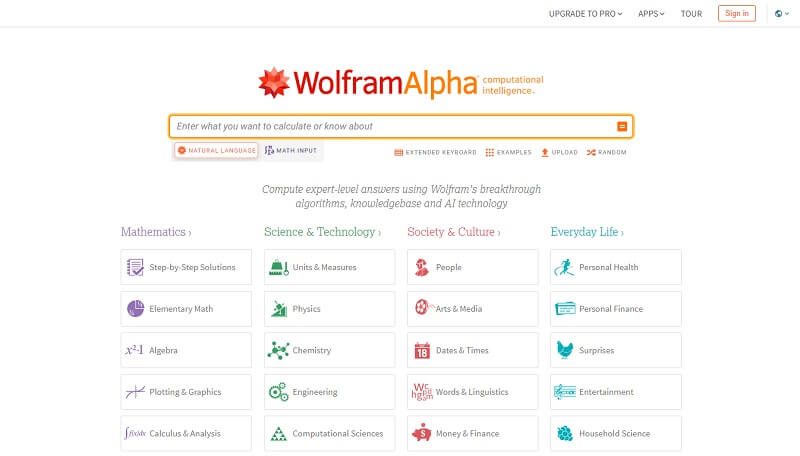Image resolution: width=800 pixels, height=456 pixels.
Task: Open Calculus & Analysis topic
Action: tap(186, 433)
